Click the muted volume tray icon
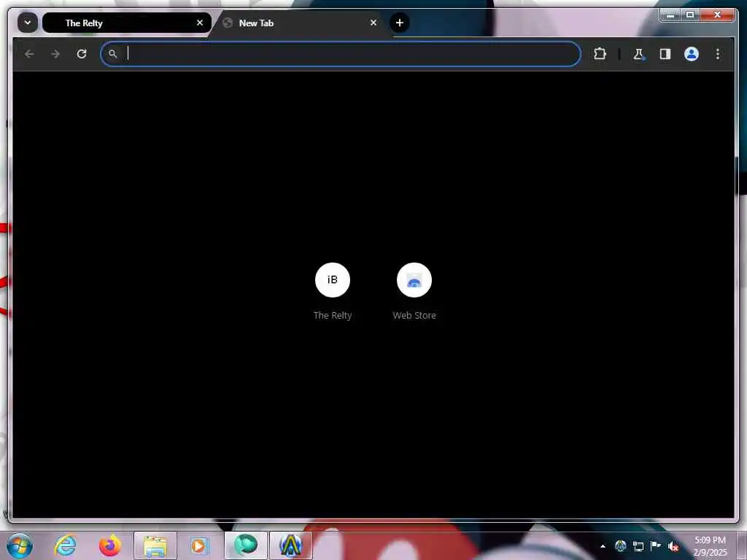 673,546
